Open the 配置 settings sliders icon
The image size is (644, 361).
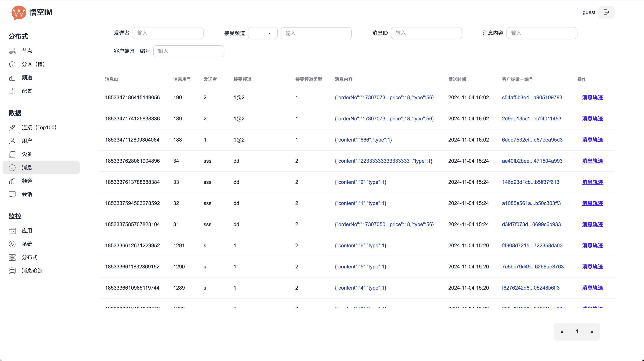tap(12, 91)
